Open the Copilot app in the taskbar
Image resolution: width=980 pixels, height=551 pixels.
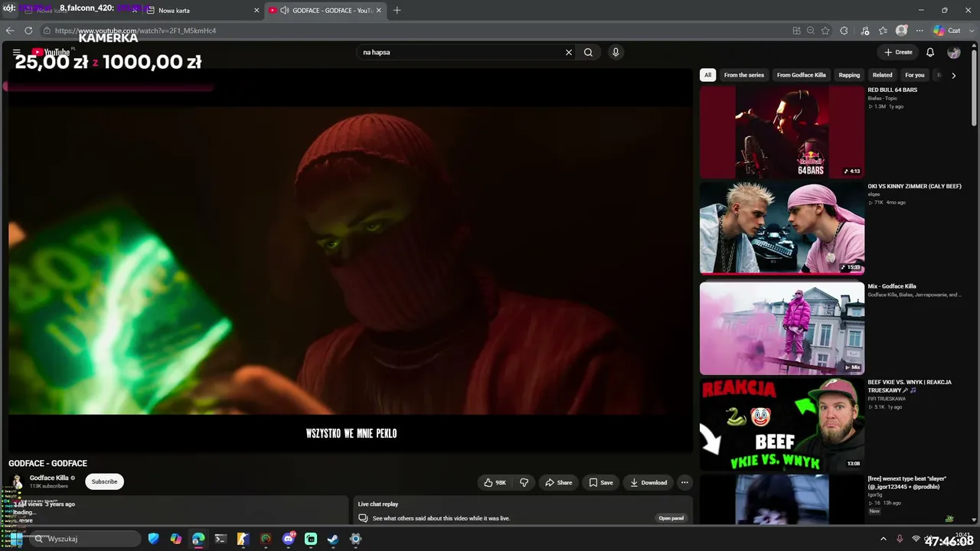click(176, 539)
